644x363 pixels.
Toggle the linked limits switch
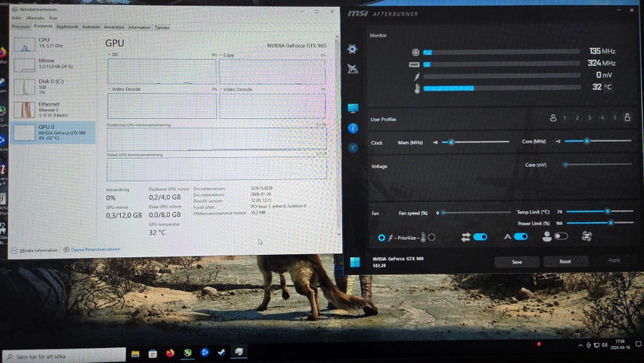(x=480, y=237)
